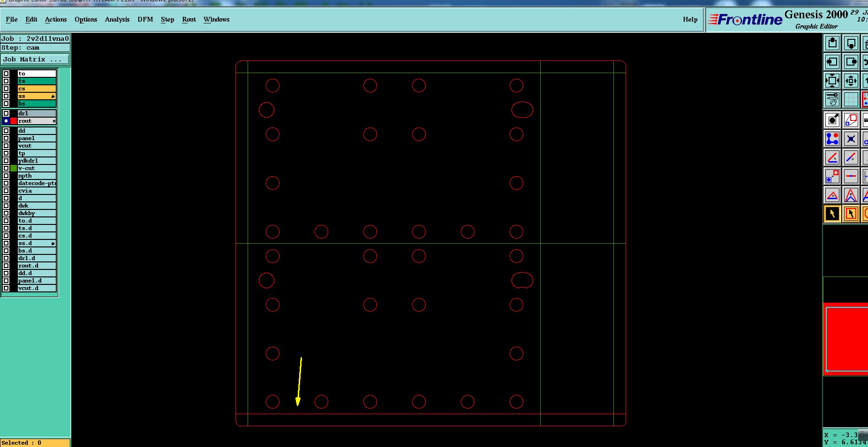The height and width of the screenshot is (447, 868).
Task: Open the Help menu
Action: pyautogui.click(x=690, y=19)
